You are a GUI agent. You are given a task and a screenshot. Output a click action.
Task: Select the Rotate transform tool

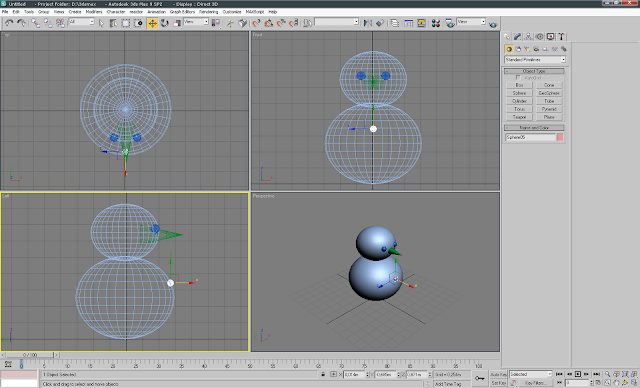164,23
